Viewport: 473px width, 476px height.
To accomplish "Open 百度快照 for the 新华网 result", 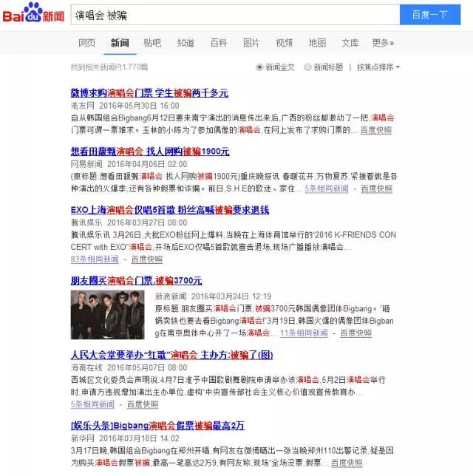I will tap(347, 463).
